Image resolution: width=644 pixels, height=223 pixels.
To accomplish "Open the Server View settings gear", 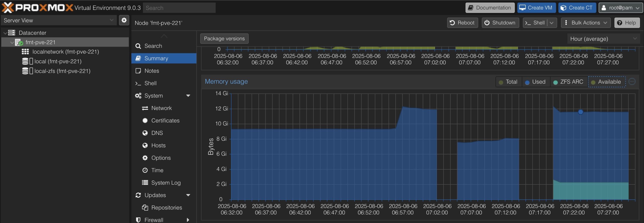I will pos(124,20).
